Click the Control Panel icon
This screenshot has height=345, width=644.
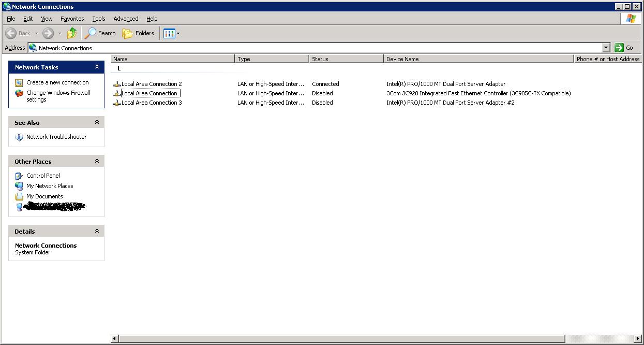coord(19,176)
